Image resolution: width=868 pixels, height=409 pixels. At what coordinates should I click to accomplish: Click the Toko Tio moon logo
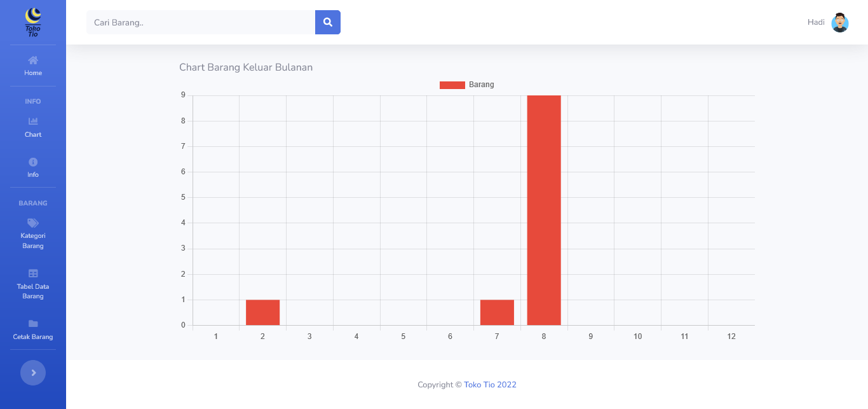coord(33,22)
